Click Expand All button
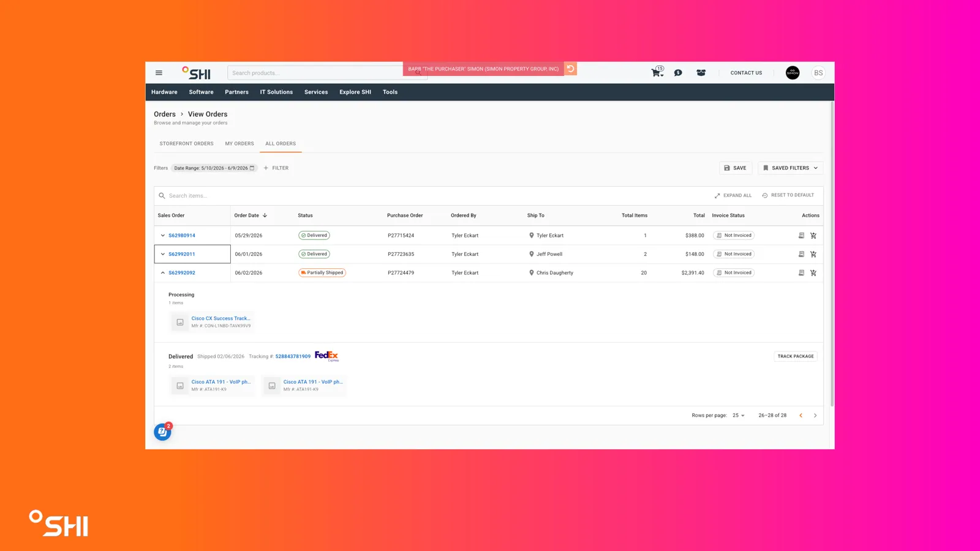 (733, 196)
